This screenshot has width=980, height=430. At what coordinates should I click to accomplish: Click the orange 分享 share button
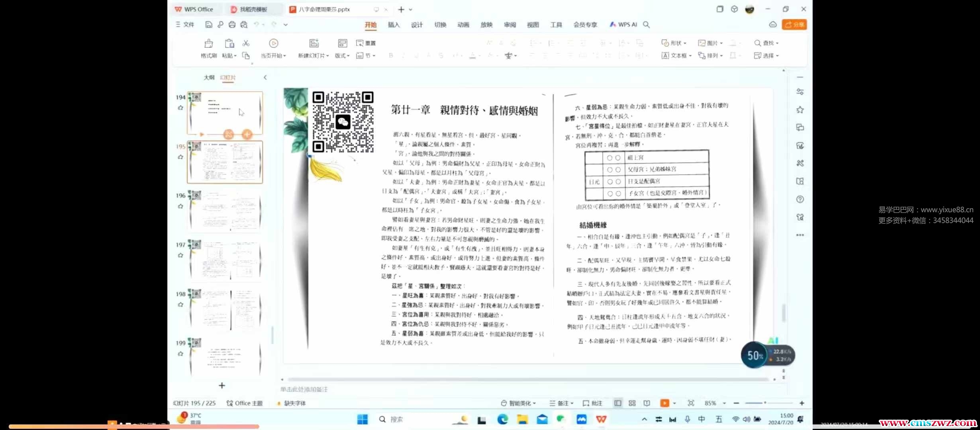click(x=794, y=25)
